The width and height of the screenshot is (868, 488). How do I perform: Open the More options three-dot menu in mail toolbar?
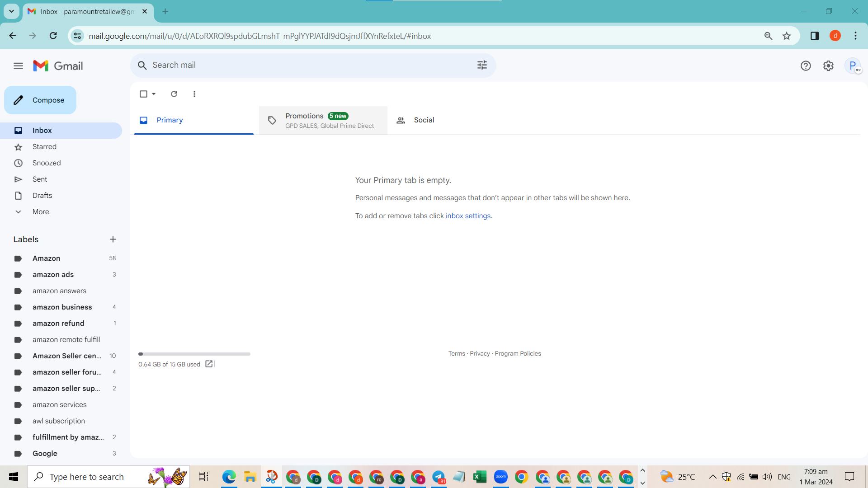point(194,94)
